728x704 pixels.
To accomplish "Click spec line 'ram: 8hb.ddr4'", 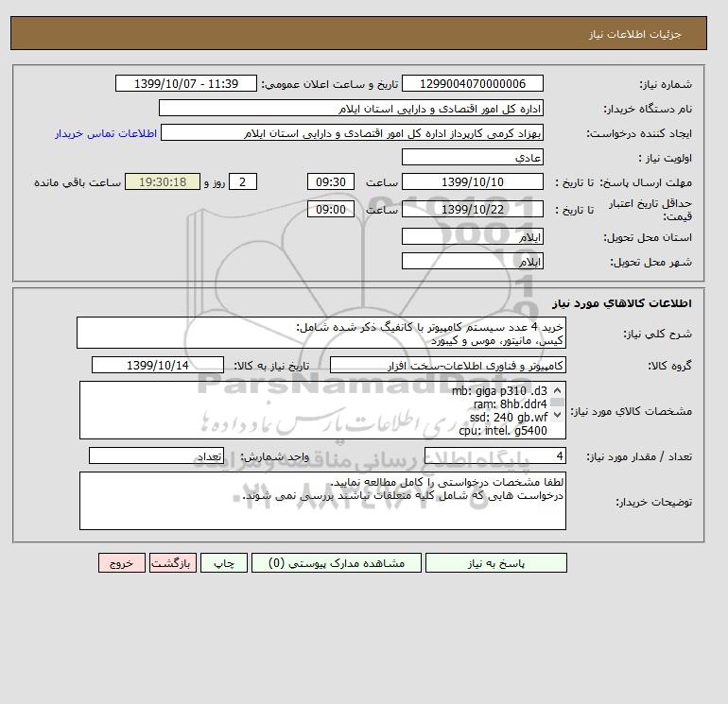I will [511, 404].
